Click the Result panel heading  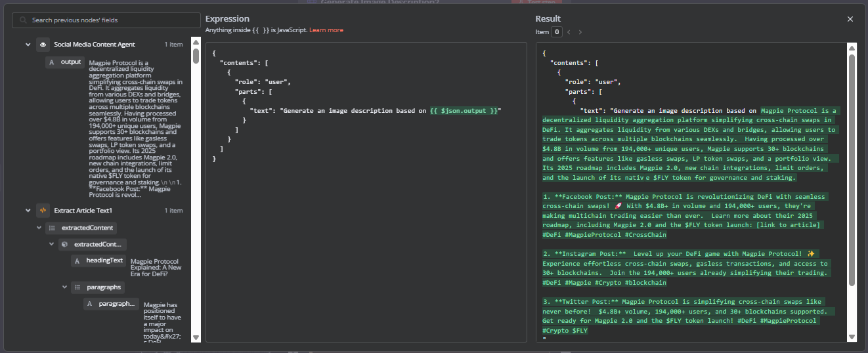[548, 19]
